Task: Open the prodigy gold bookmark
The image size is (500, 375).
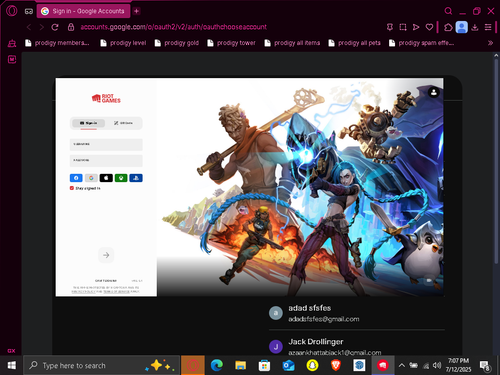Action: [177, 43]
